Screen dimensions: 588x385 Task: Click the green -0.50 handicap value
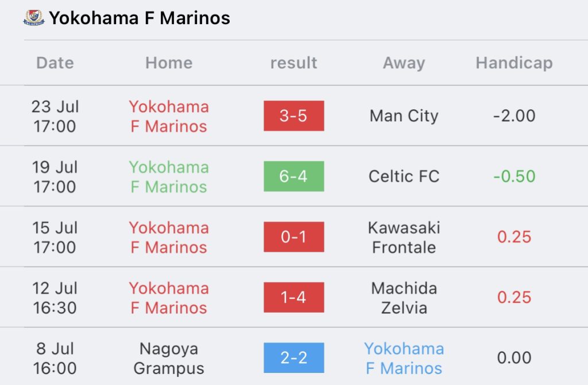514,176
